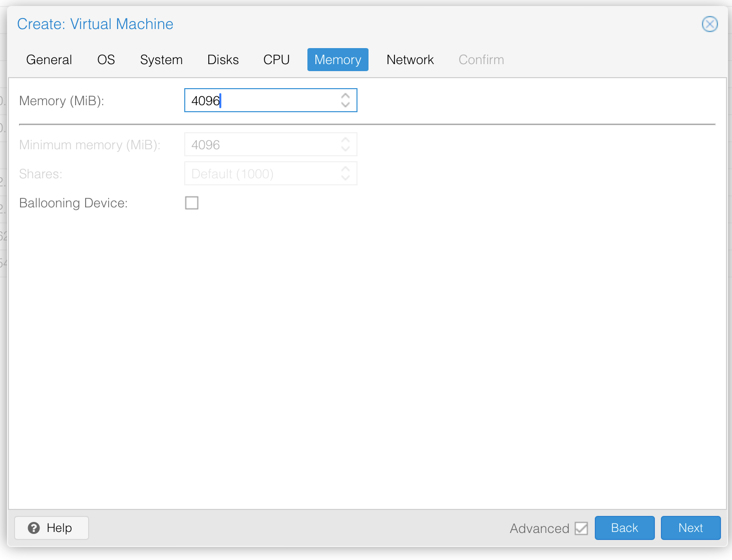This screenshot has height=560, width=732.
Task: Proceed with the Next button
Action: click(690, 528)
